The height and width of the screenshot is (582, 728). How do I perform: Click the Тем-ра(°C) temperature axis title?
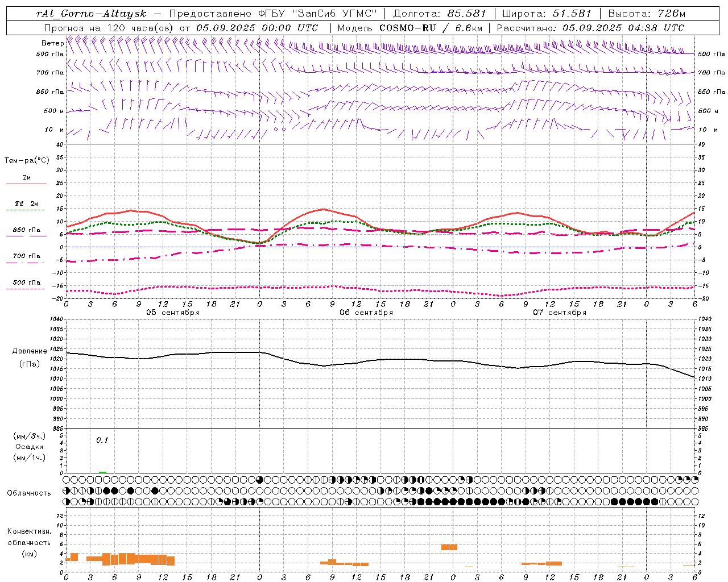27,161
